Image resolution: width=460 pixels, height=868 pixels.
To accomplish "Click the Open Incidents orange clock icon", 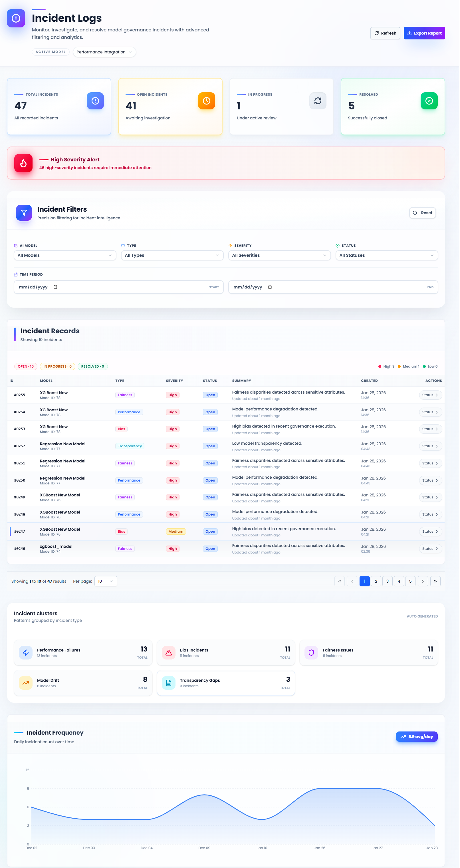I will (x=207, y=101).
